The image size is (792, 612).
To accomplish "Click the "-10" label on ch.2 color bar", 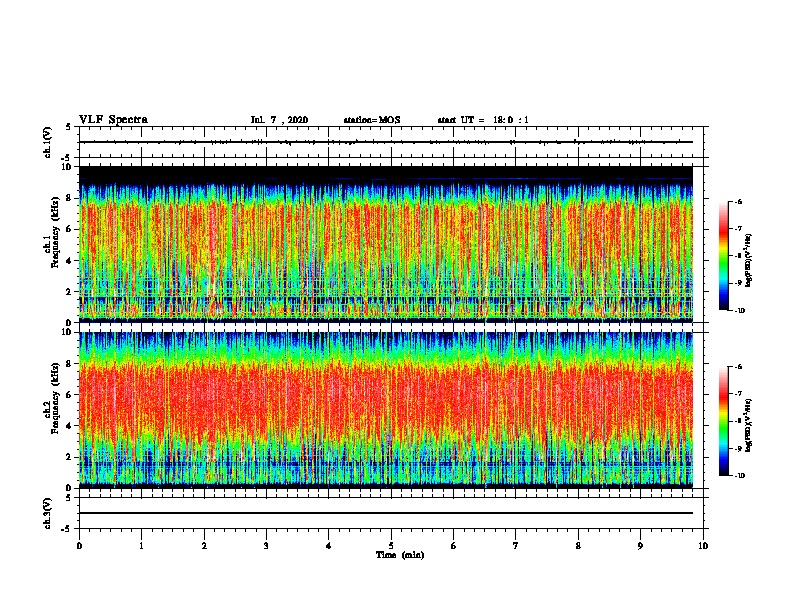I will tap(739, 476).
